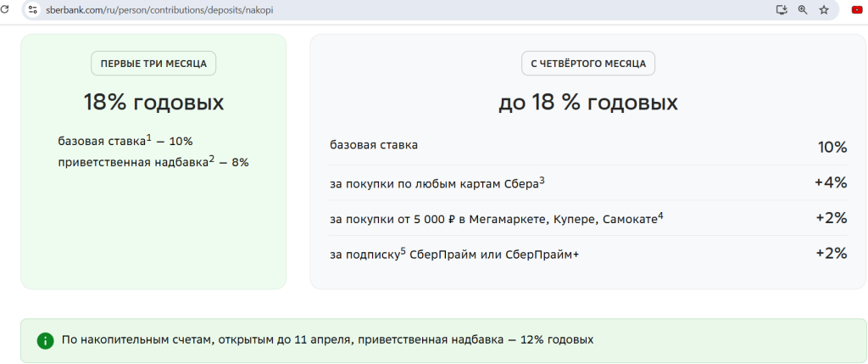868x364 pixels.
Task: Click the green info icon in notice banner
Action: (x=45, y=340)
